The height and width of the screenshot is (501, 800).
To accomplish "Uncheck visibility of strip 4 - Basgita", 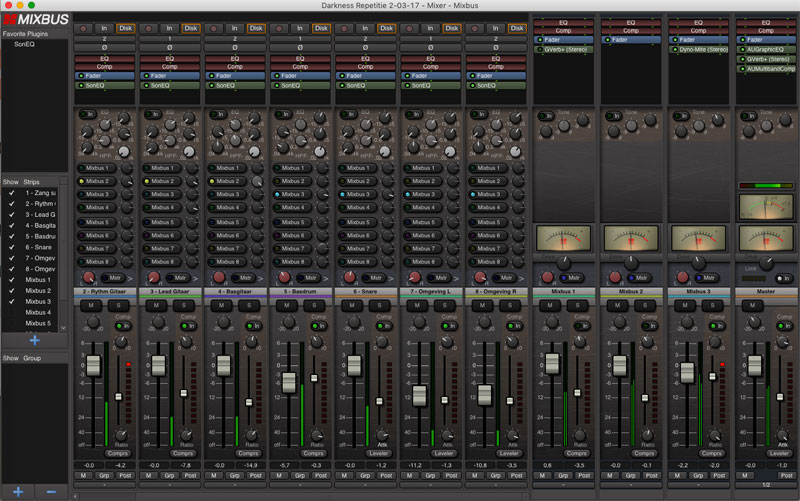I will tap(12, 226).
